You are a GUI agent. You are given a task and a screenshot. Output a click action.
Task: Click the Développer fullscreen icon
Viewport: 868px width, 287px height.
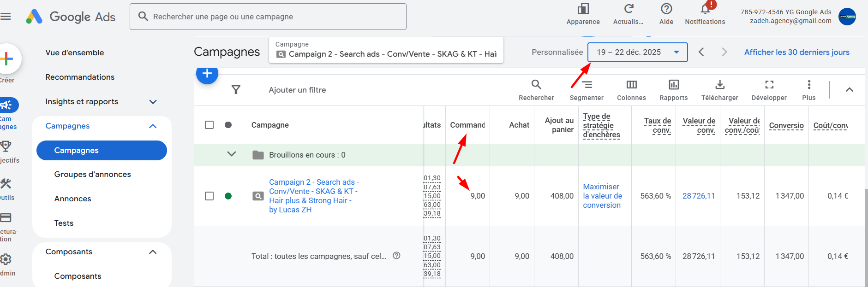(769, 85)
